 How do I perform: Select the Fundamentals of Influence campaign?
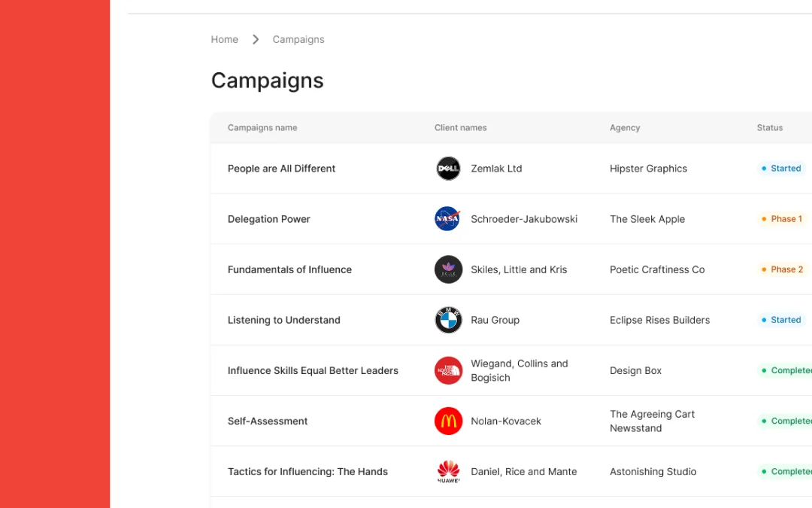click(289, 269)
